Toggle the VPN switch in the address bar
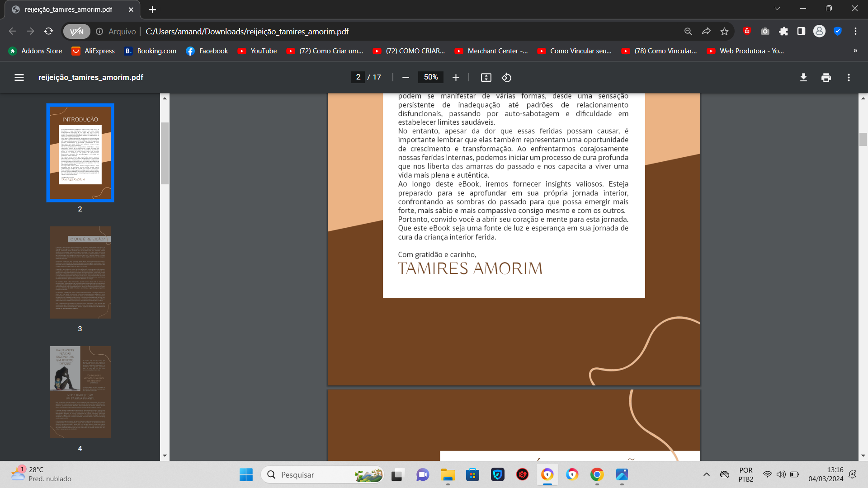Viewport: 868px width, 488px height. point(76,31)
